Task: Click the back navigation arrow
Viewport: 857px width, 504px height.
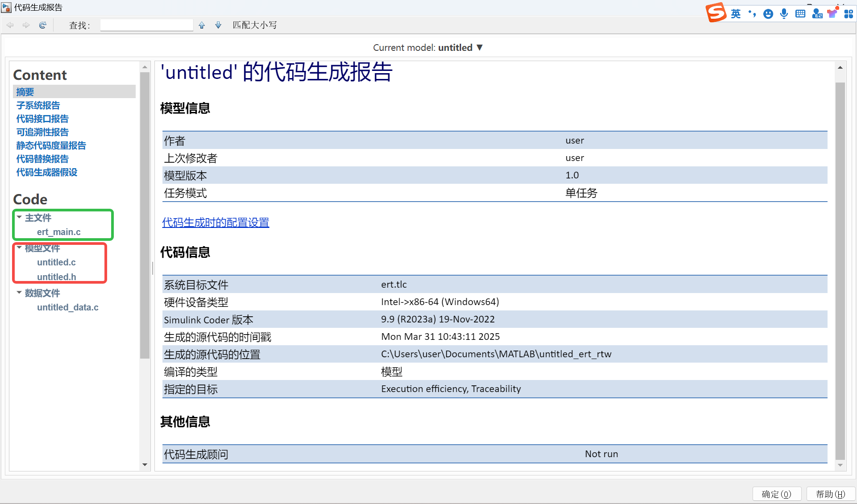Action: [x=10, y=25]
